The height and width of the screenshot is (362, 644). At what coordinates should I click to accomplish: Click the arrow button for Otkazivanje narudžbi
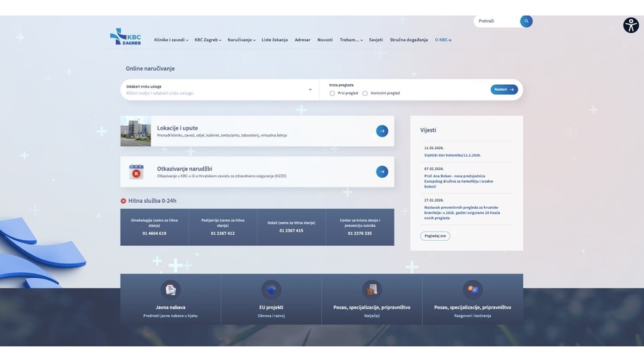pyautogui.click(x=382, y=172)
